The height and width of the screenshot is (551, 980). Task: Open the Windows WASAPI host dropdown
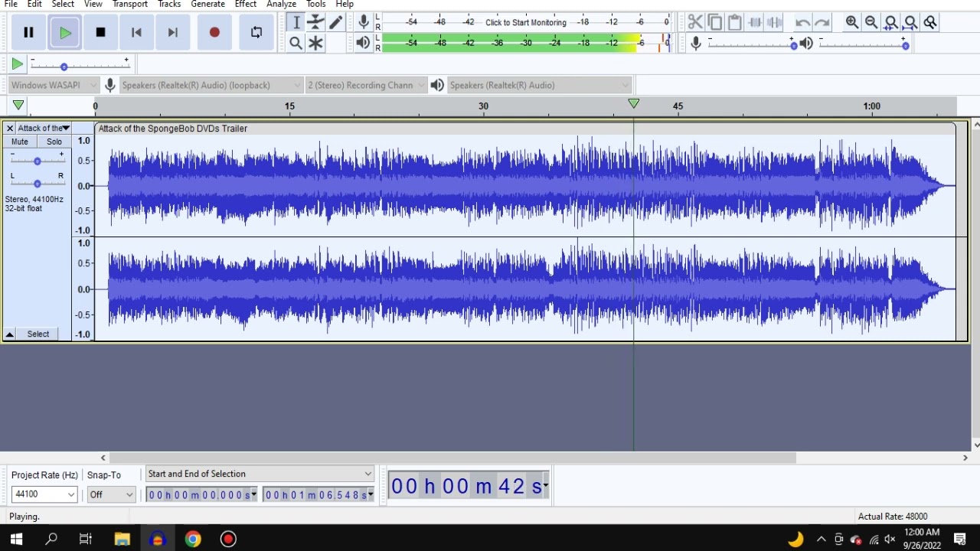click(54, 85)
